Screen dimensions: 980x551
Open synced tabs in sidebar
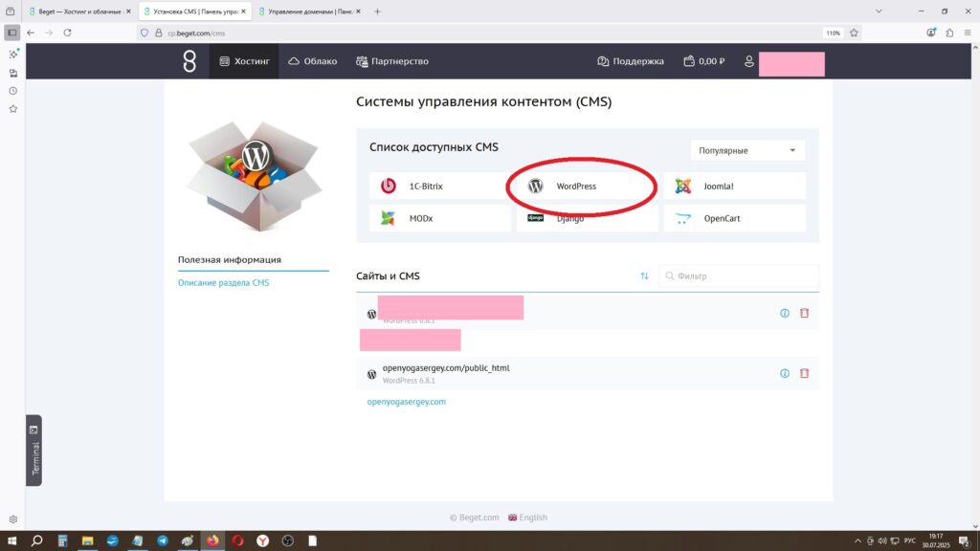(x=13, y=73)
